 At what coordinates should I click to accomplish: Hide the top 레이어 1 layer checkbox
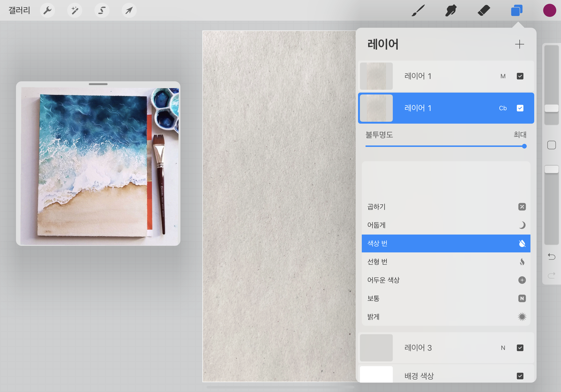click(x=520, y=76)
